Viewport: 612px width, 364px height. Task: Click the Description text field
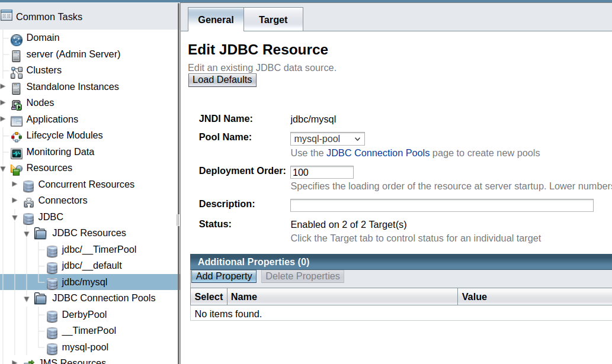[x=441, y=205]
